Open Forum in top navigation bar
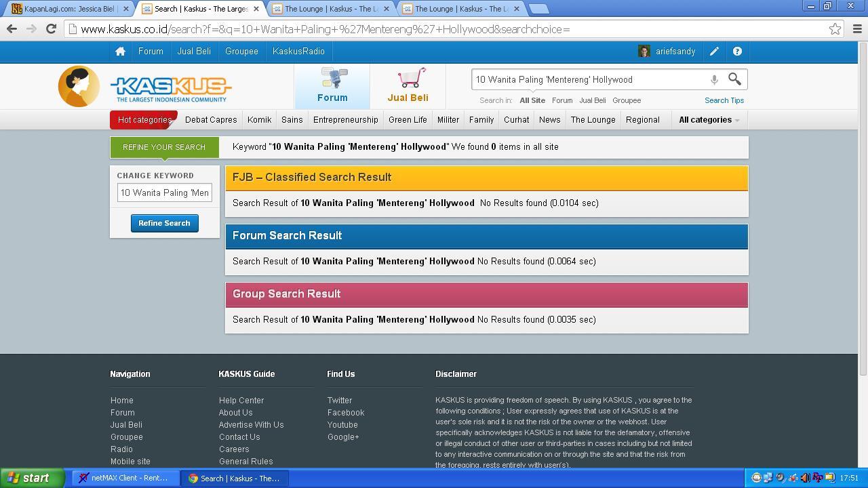This screenshot has width=868, height=488. (x=151, y=52)
